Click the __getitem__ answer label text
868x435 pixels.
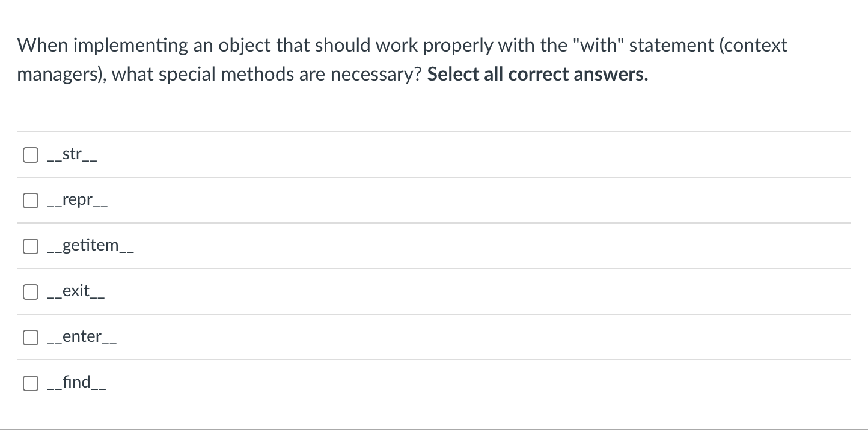pos(91,246)
